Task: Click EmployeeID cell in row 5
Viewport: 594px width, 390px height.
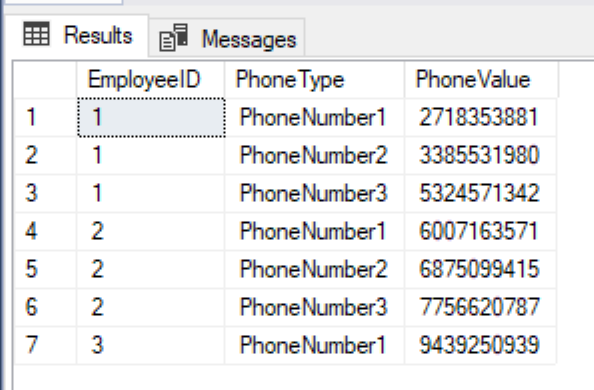Action: (150, 269)
